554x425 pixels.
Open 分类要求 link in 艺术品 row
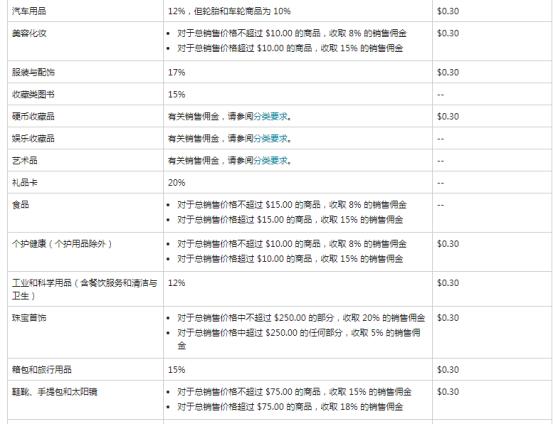[270, 160]
